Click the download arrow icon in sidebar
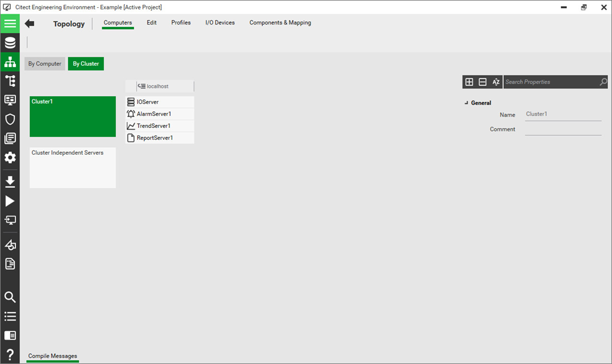Screen dimensions: 612x364 [10, 182]
